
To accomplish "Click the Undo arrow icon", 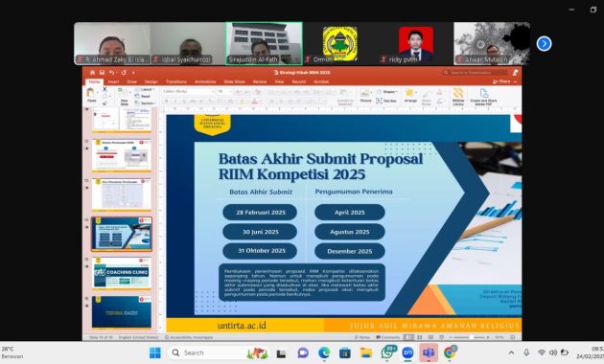I will (x=111, y=73).
